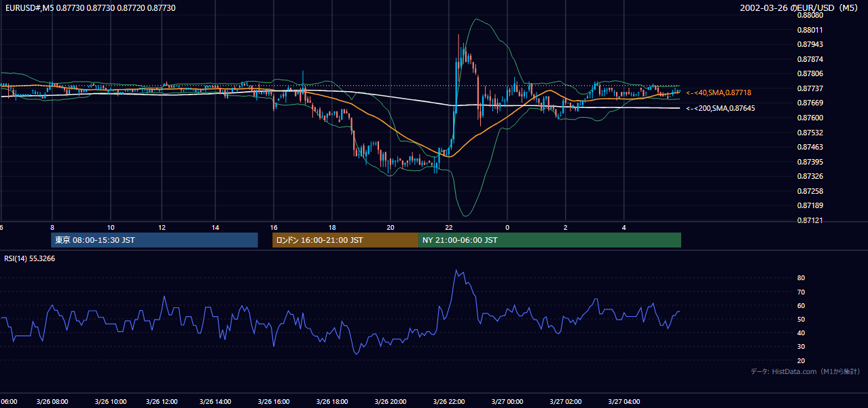Click RSI axis level 30
868x408 pixels.
pyautogui.click(x=801, y=347)
